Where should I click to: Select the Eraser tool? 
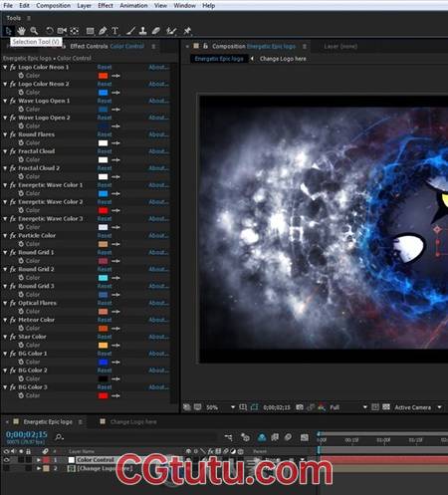click(155, 31)
